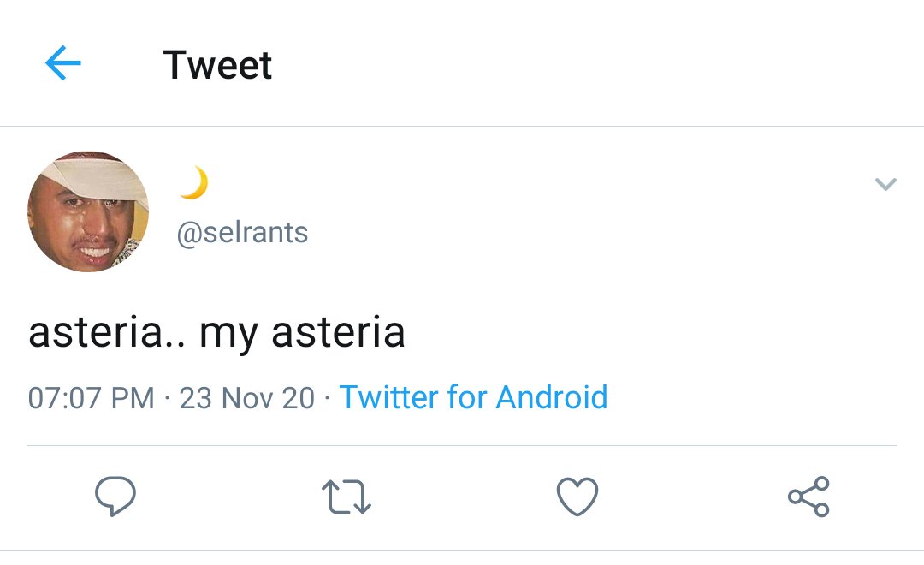Screen dimensions: 924x565
Task: Go back using the blue arrow
Action: [63, 62]
